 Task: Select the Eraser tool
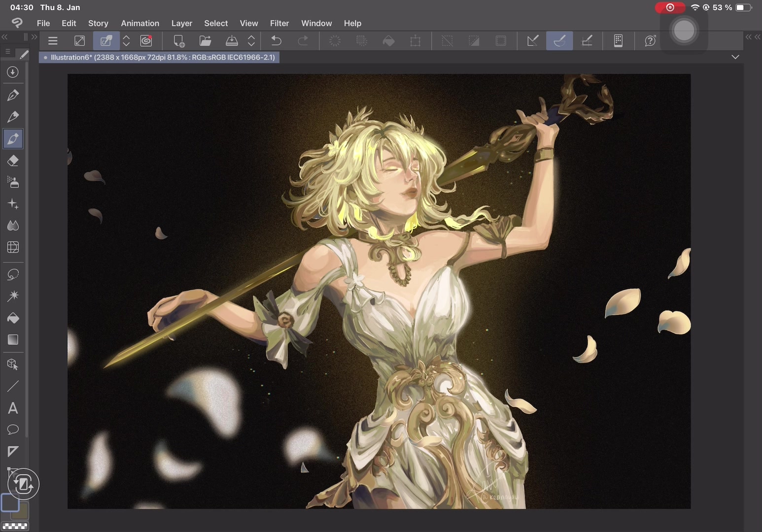(13, 161)
